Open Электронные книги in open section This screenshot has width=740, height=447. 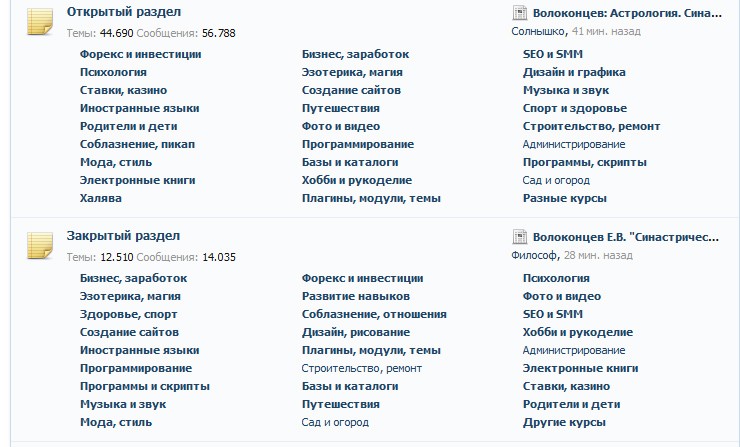(137, 180)
